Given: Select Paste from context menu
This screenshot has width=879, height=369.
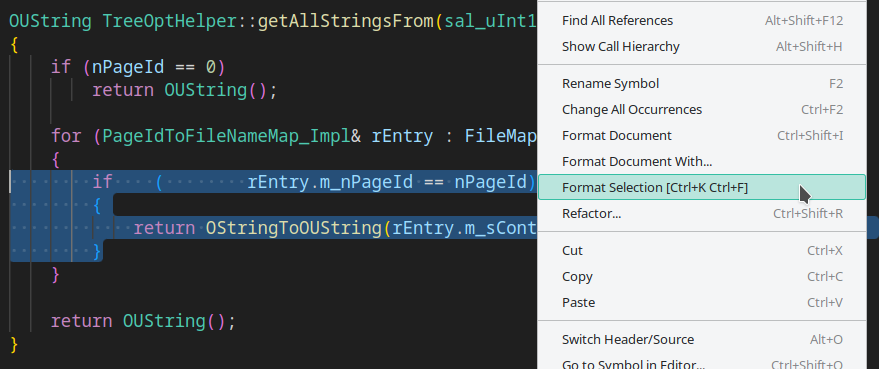Looking at the screenshot, I should coord(702,302).
